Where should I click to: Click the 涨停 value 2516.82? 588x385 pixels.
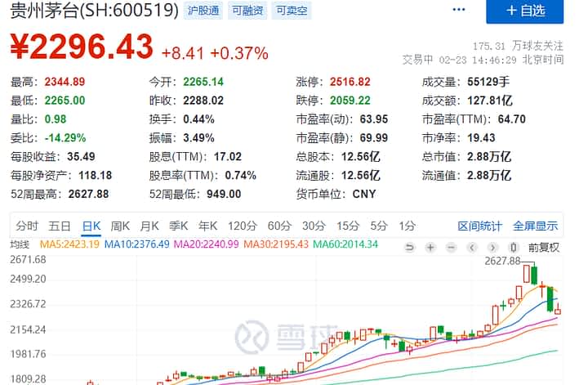coord(350,82)
